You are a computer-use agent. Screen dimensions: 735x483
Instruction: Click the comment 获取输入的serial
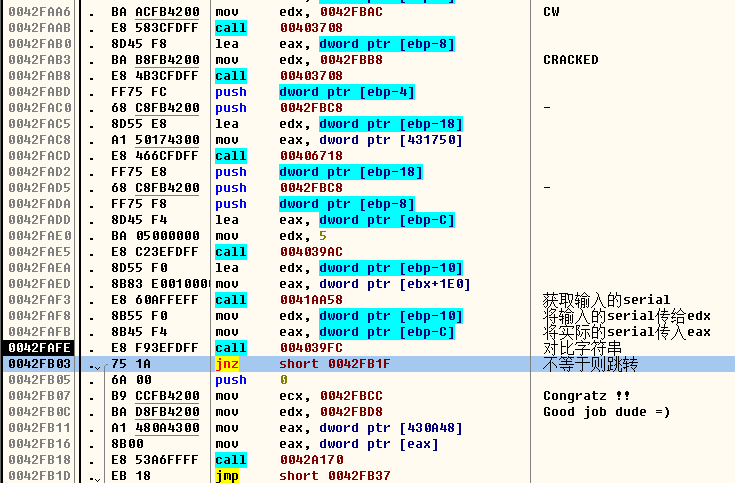[x=606, y=300]
